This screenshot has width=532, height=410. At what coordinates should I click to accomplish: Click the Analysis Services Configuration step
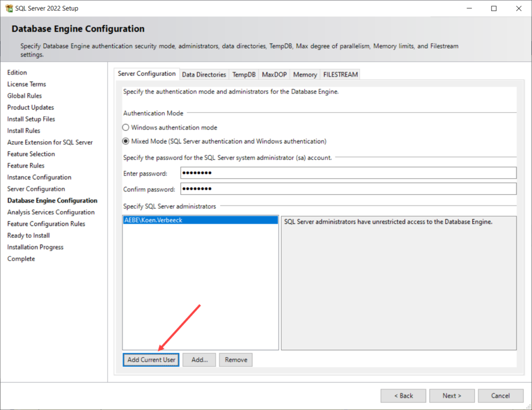51,212
